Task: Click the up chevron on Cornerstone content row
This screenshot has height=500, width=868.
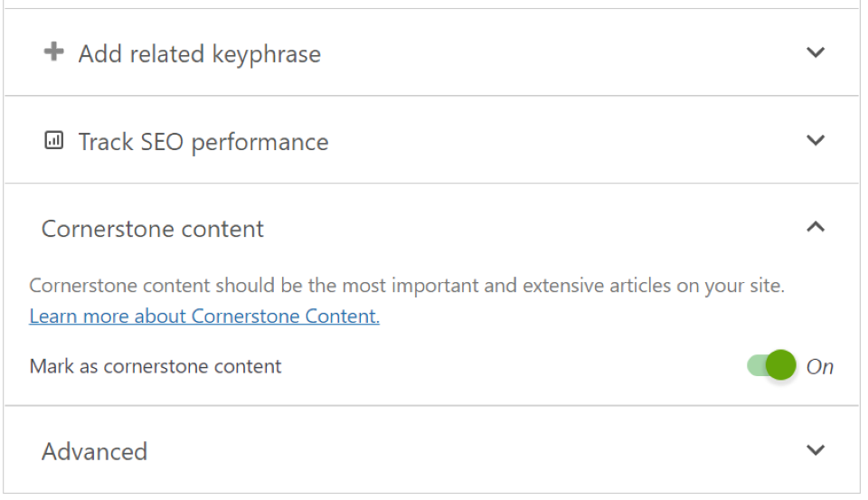Action: (816, 228)
